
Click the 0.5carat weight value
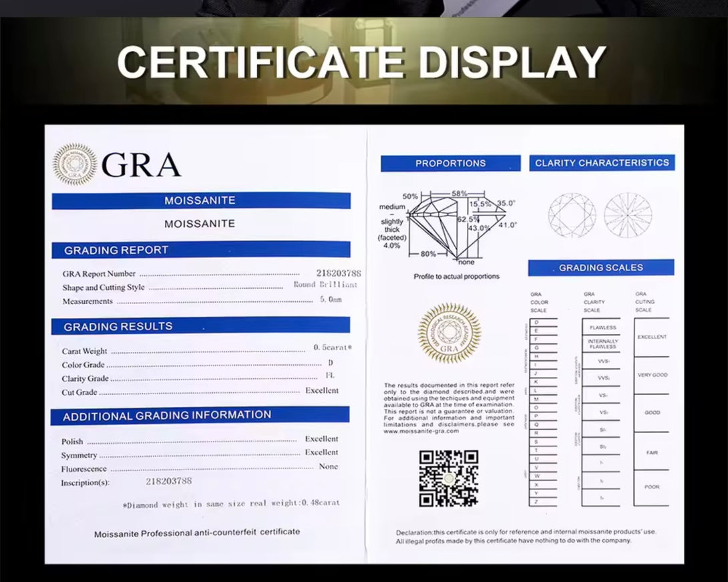point(333,347)
